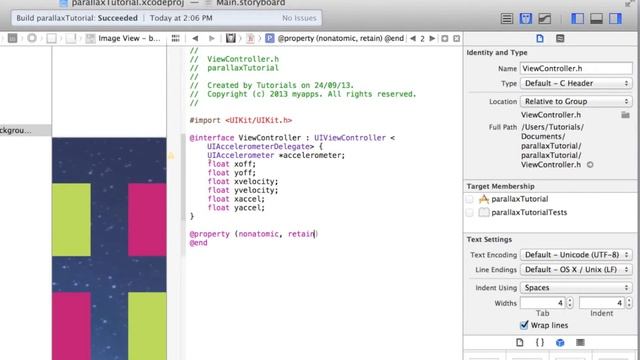Open the File Template library
The image size is (640, 360).
pyautogui.click(x=520, y=342)
